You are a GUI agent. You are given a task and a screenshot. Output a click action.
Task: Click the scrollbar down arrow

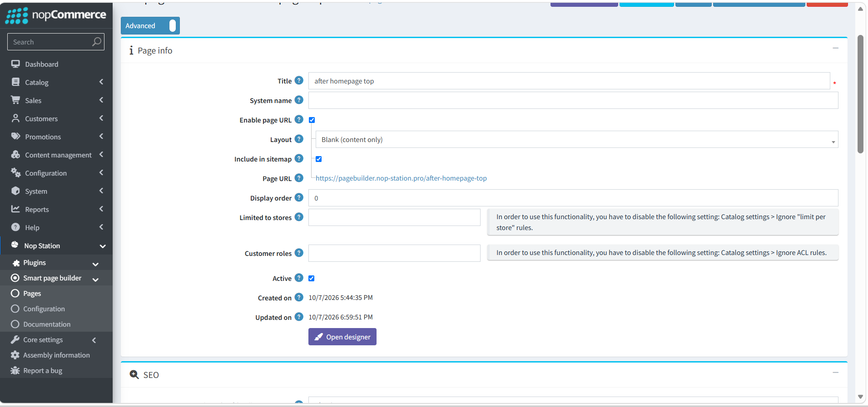pos(860,397)
